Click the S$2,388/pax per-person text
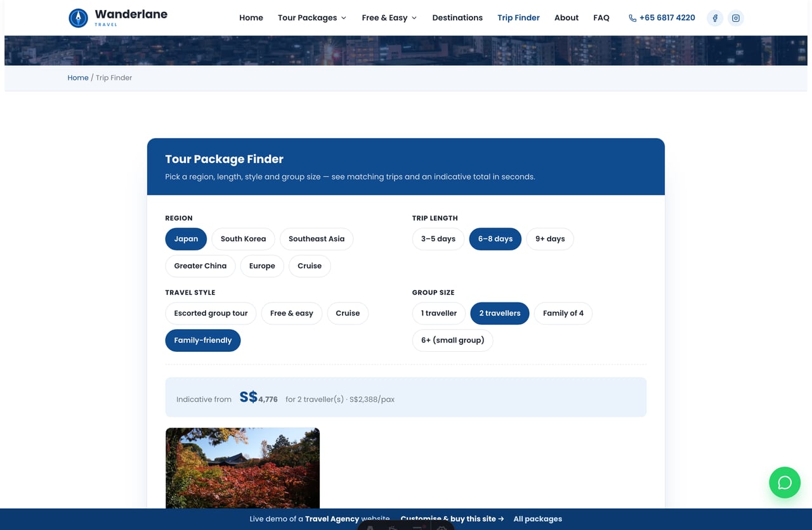 372,399
